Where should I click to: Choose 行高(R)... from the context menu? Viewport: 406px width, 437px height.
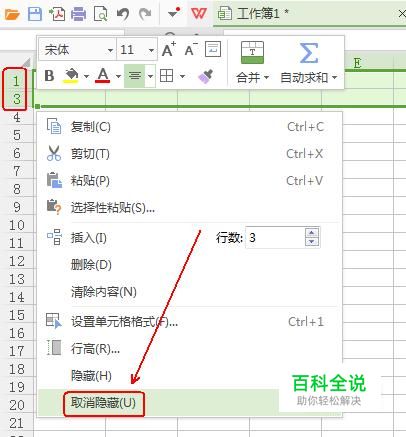(x=190, y=349)
